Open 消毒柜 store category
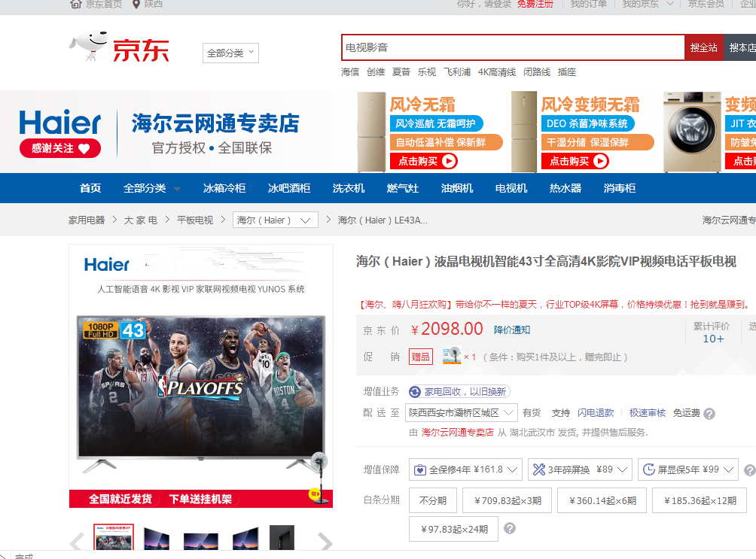The image size is (756, 559). (620, 188)
